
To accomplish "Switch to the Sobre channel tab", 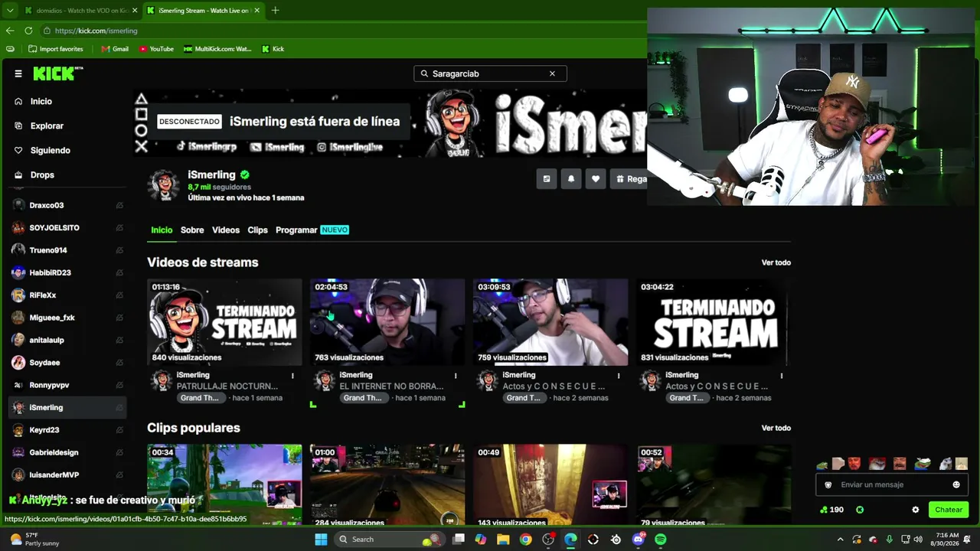I will pyautogui.click(x=192, y=230).
